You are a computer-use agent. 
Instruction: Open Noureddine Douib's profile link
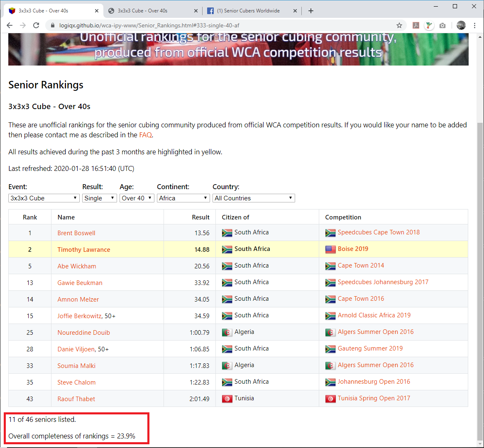(x=84, y=333)
